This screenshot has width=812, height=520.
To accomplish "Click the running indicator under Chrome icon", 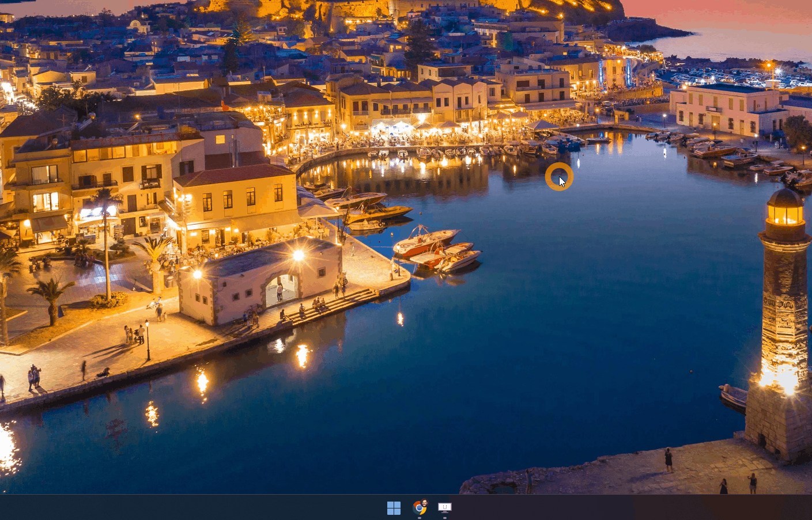I will (x=419, y=518).
